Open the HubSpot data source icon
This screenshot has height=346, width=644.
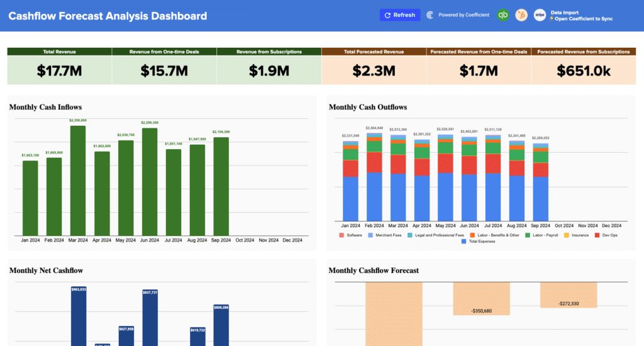pos(521,15)
